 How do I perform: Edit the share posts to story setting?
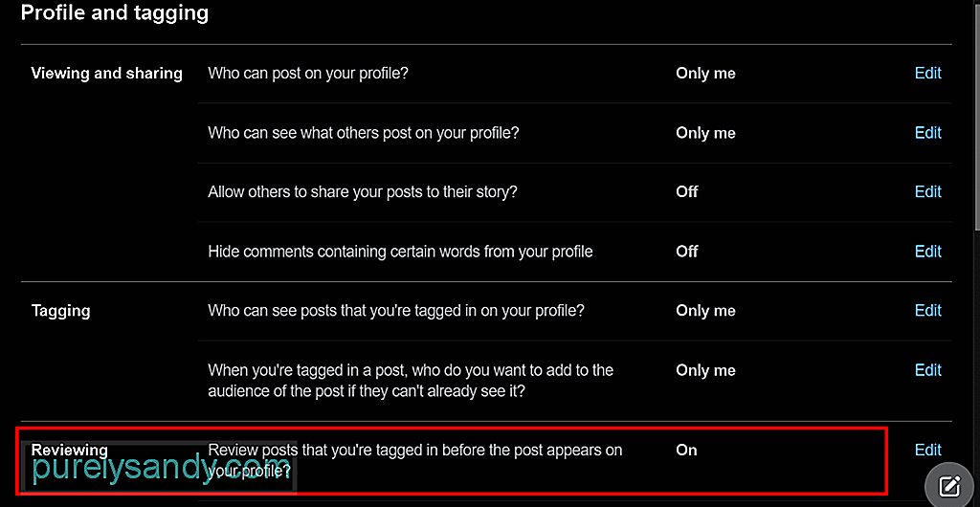point(928,191)
